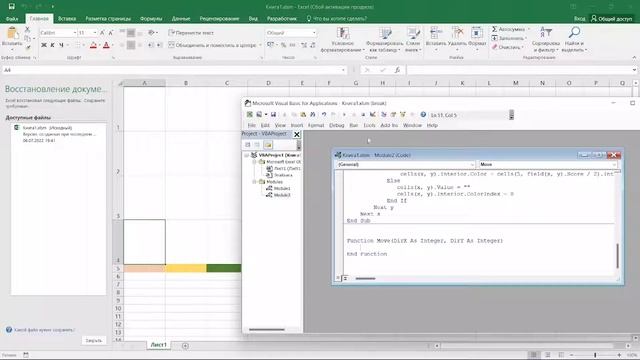The height and width of the screenshot is (360, 640).
Task: Click the Insert Function fx icon
Action: [x=397, y=70]
